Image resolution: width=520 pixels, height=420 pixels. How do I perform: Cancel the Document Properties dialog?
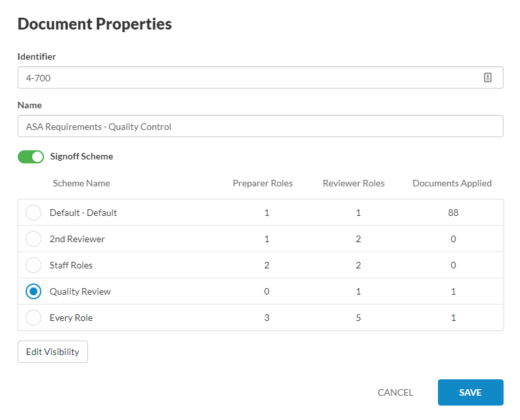pyautogui.click(x=395, y=392)
